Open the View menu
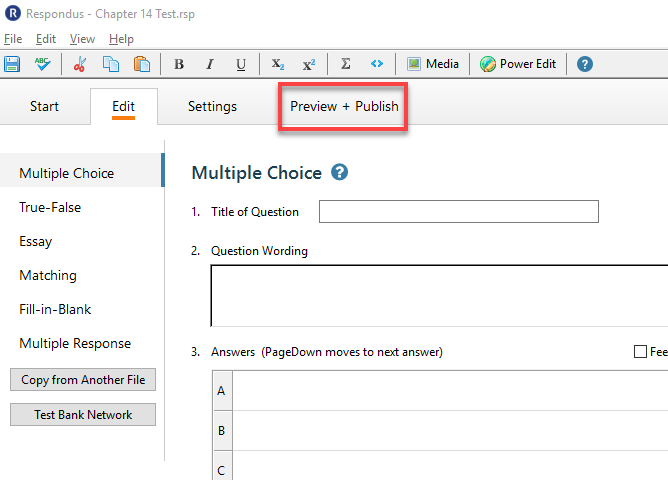The width and height of the screenshot is (668, 480). [82, 39]
